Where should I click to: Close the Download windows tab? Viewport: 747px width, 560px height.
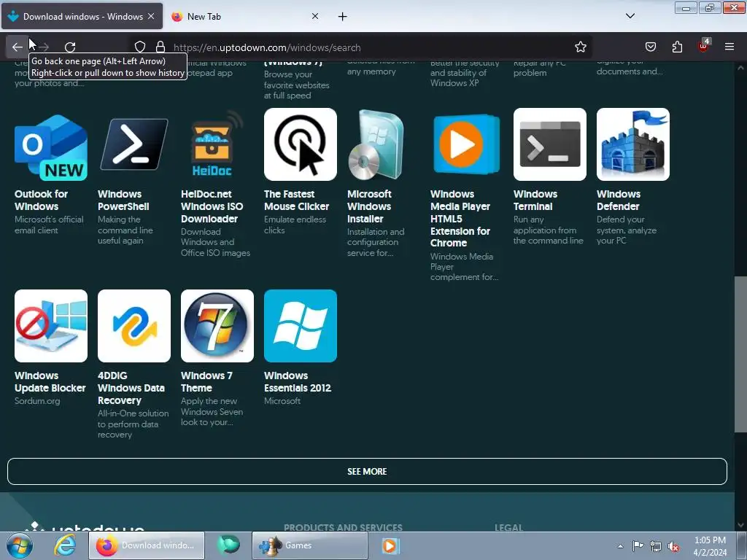[151, 16]
